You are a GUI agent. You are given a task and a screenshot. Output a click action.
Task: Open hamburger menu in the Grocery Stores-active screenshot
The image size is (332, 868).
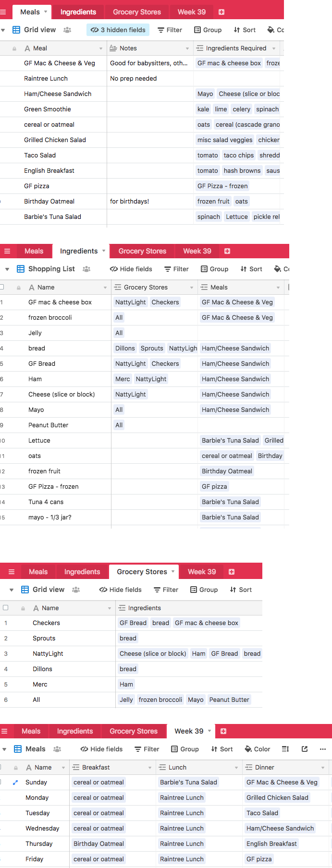coord(12,572)
